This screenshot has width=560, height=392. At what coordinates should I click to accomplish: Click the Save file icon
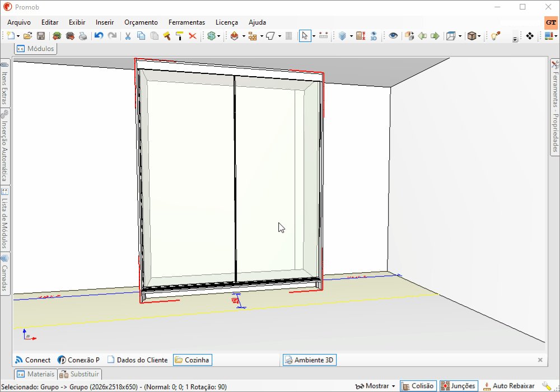[x=41, y=36]
